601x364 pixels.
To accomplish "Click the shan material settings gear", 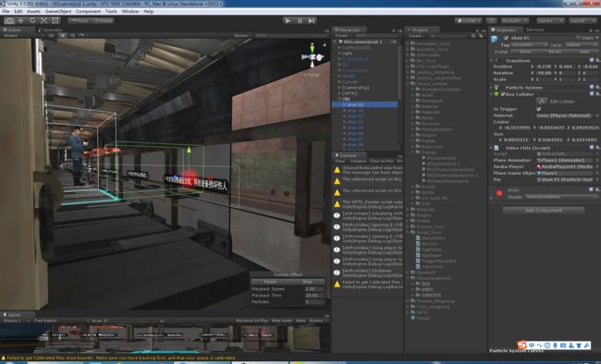I will 597,189.
